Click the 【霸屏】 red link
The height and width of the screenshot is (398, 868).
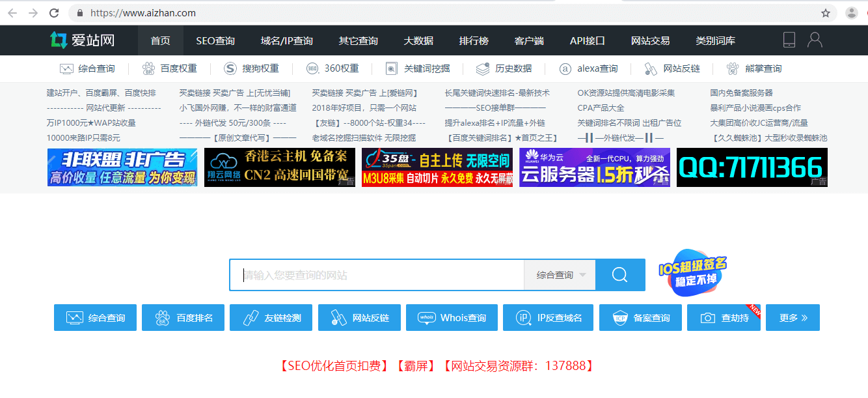pyautogui.click(x=415, y=366)
